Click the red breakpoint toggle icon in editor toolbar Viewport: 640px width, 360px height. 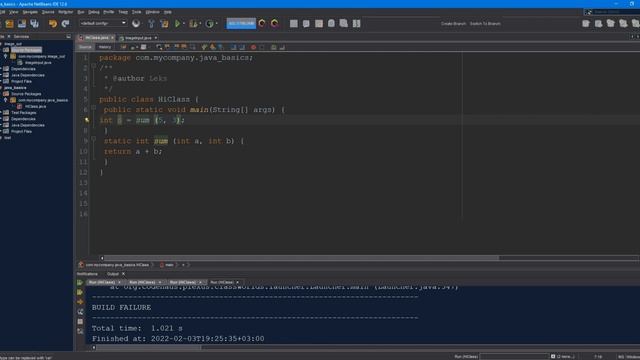(253, 47)
